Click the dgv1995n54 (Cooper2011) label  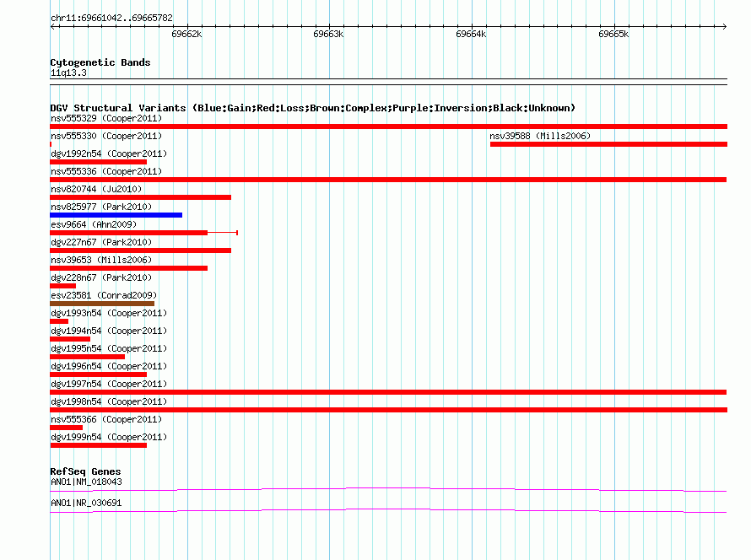[x=109, y=348]
